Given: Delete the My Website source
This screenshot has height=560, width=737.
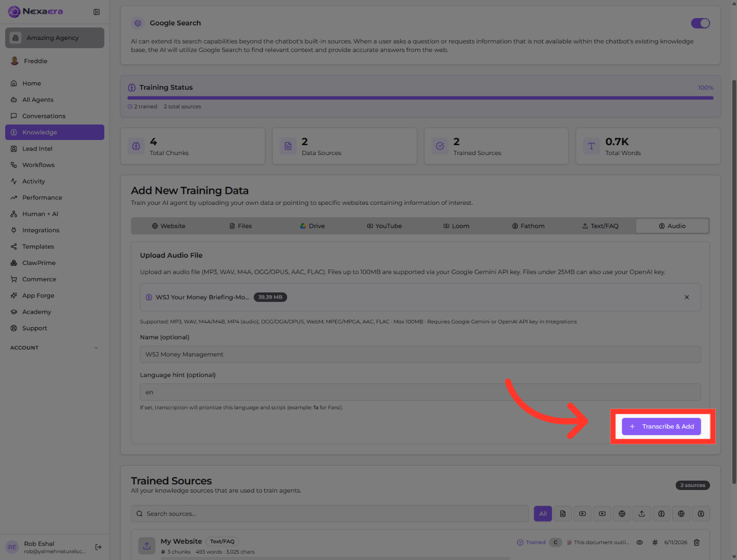Looking at the screenshot, I should pyautogui.click(x=697, y=542).
